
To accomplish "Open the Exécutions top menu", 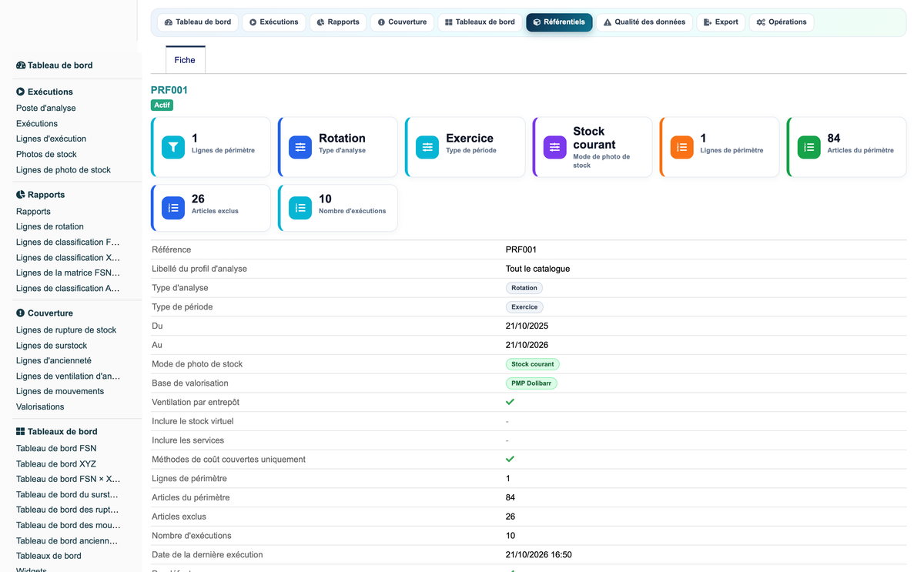I will pyautogui.click(x=273, y=22).
